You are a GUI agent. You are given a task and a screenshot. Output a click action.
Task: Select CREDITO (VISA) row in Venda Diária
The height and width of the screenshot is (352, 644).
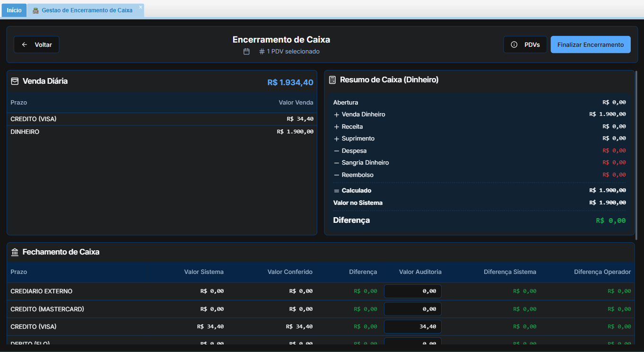tap(162, 119)
